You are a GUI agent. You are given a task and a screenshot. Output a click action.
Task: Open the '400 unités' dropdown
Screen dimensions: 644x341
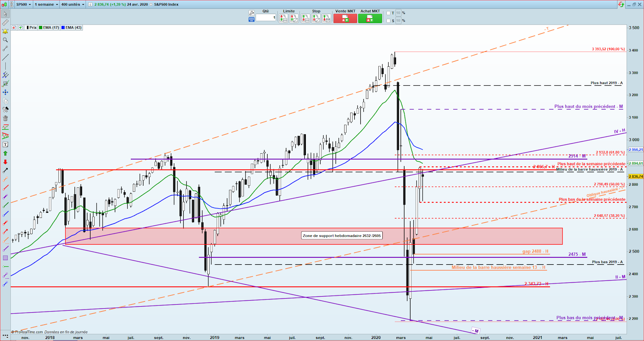[73, 4]
